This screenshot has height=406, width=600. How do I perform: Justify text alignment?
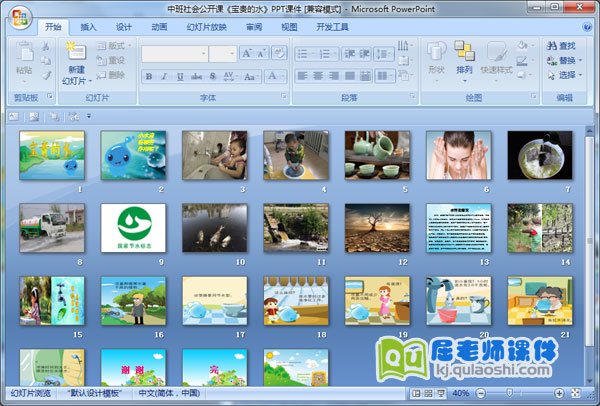[349, 76]
